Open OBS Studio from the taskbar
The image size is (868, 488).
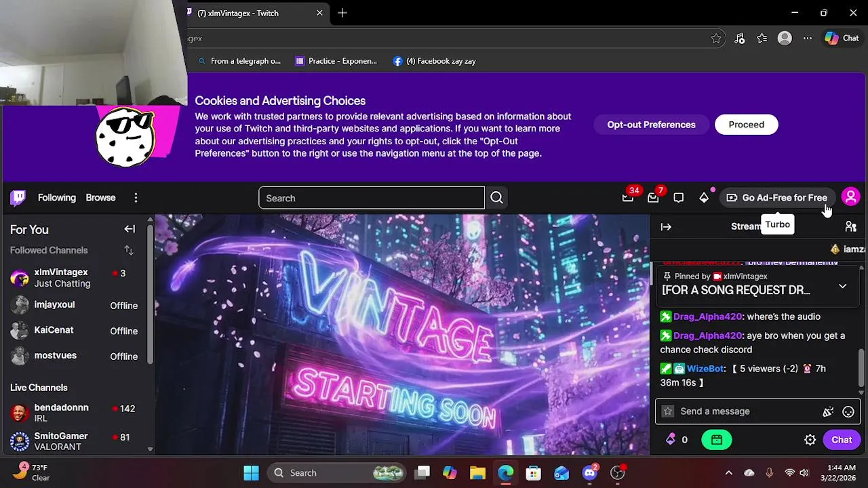(617, 473)
